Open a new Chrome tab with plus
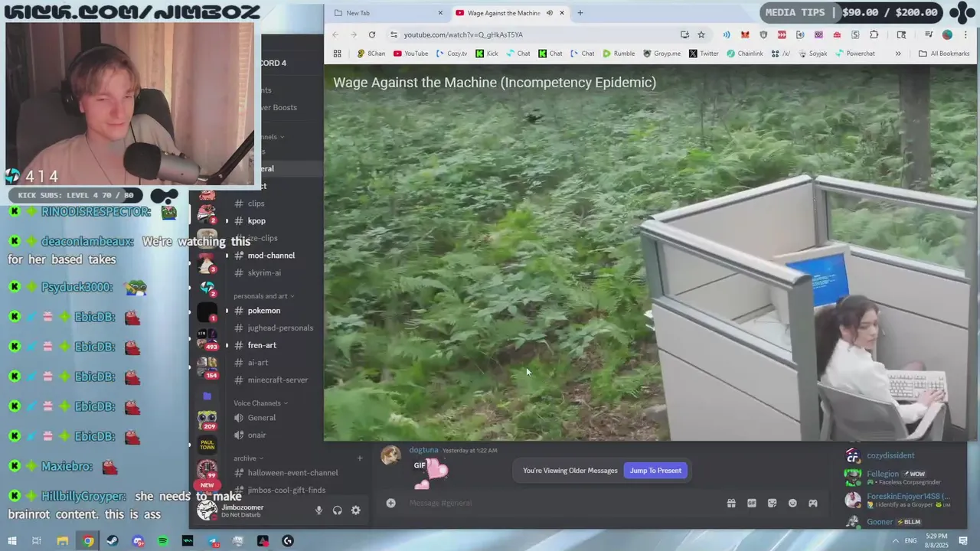The width and height of the screenshot is (980, 551). coord(580,13)
